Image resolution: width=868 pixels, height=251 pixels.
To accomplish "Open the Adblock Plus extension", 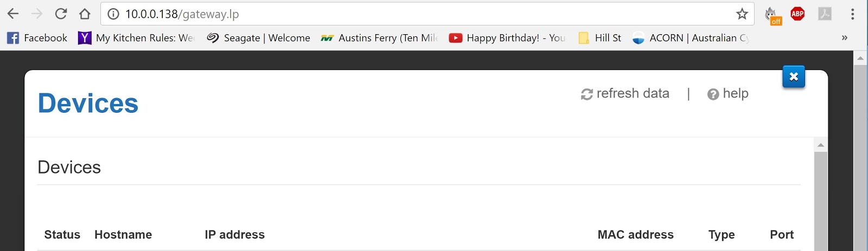I will (x=797, y=14).
